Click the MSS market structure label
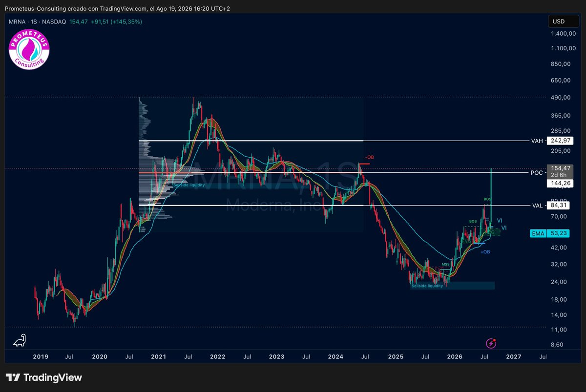586x392 pixels. point(445,265)
